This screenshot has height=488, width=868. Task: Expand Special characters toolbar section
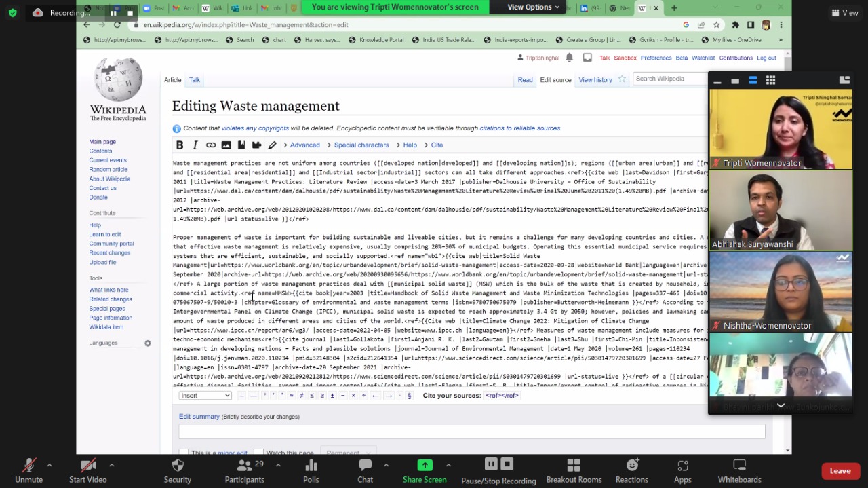(x=358, y=145)
